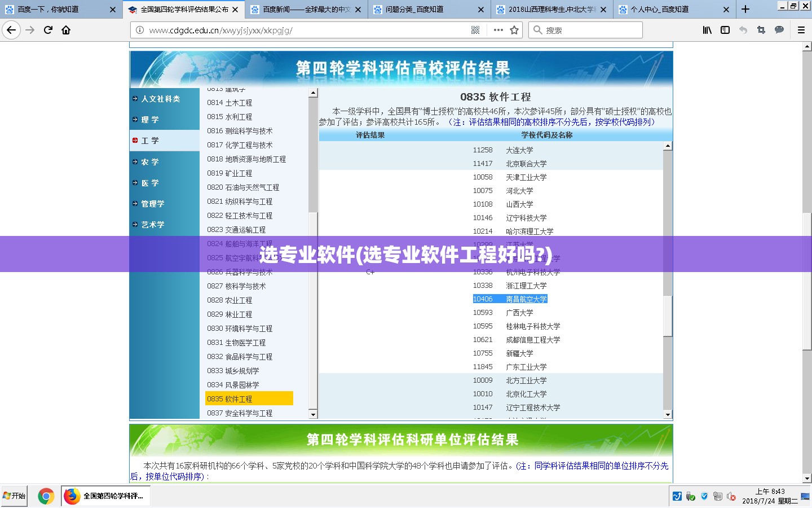Image resolution: width=812 pixels, height=508 pixels.
Task: Go back to the previous page
Action: [11, 30]
